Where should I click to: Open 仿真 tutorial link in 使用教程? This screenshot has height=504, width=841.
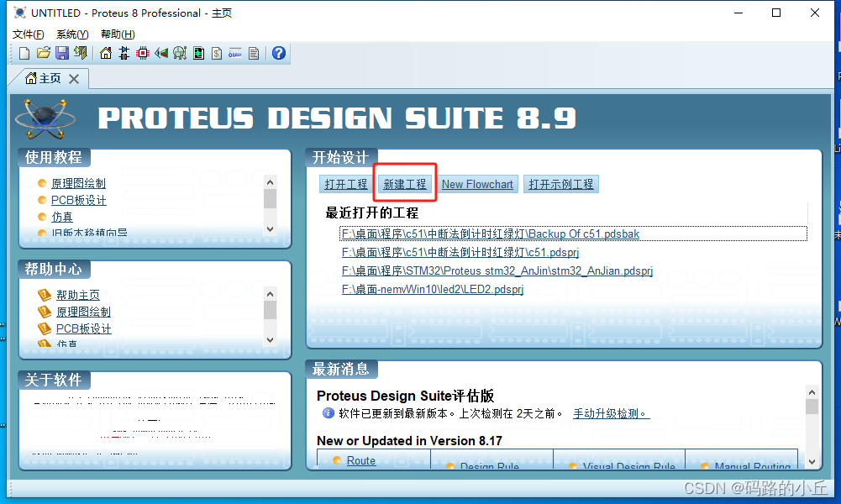pos(61,217)
